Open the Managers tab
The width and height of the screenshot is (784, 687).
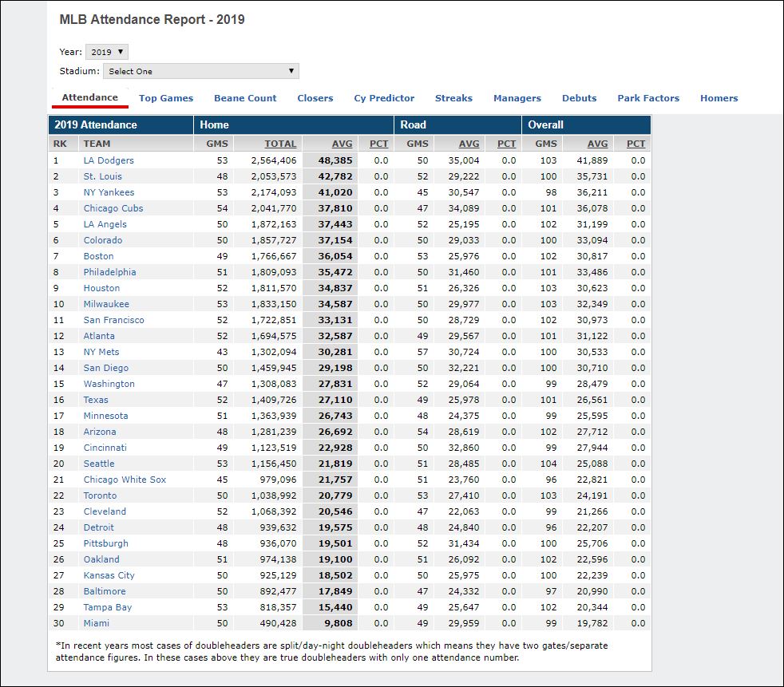[x=517, y=98]
